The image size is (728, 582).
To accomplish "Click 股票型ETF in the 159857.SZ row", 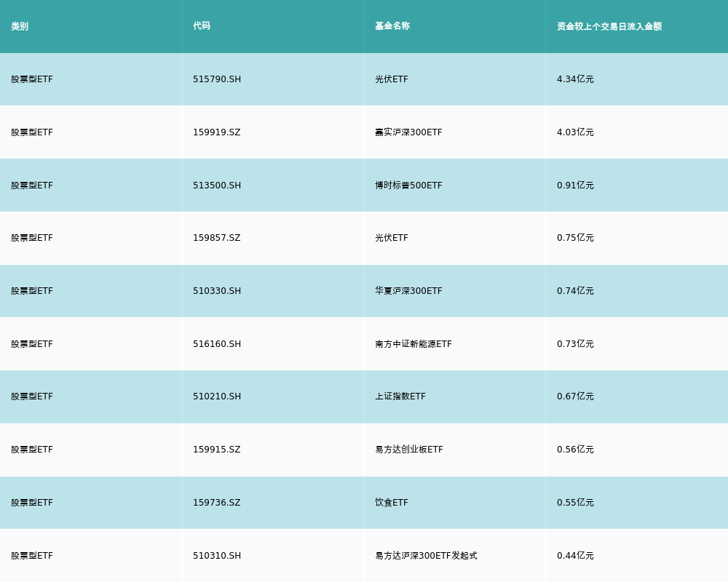I will 32,238.
